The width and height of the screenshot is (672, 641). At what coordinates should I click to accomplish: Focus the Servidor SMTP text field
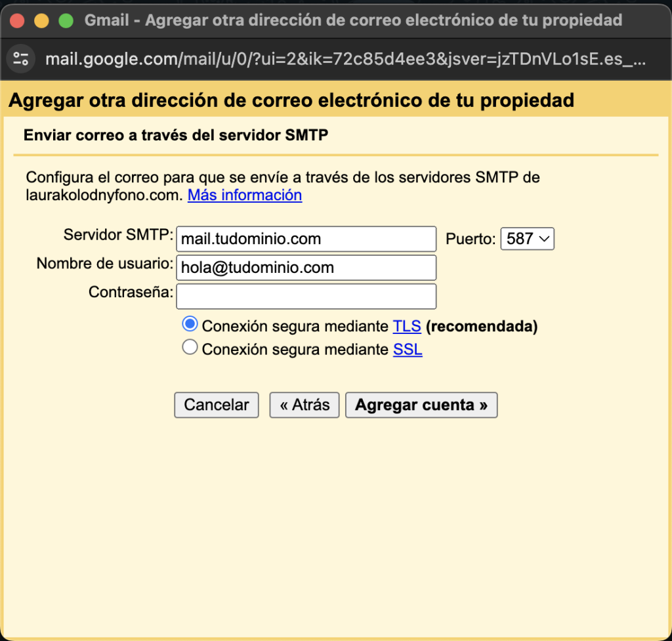pos(306,239)
